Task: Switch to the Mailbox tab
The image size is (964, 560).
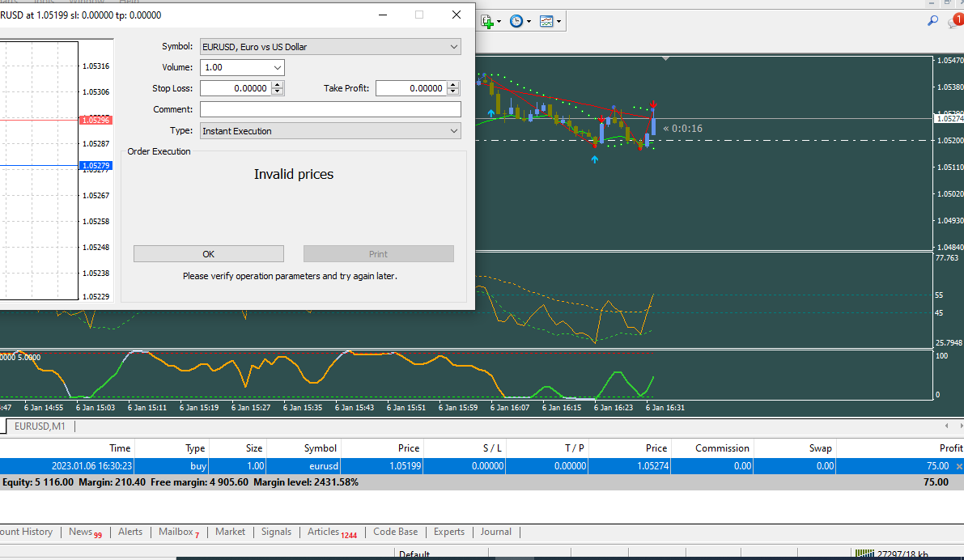Action: 179,532
